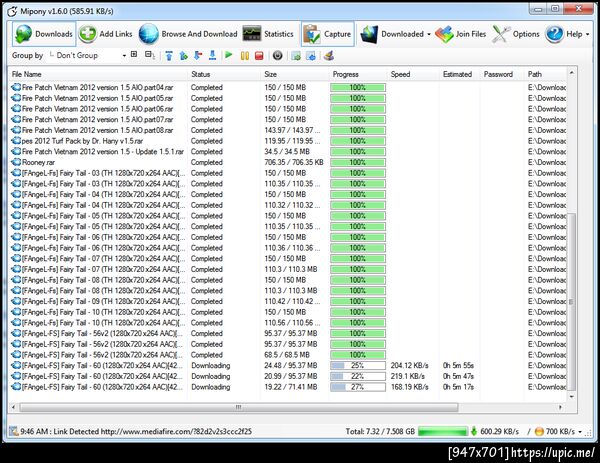The image size is (600, 463).
Task: Sort by Estimated column header
Action: point(460,74)
